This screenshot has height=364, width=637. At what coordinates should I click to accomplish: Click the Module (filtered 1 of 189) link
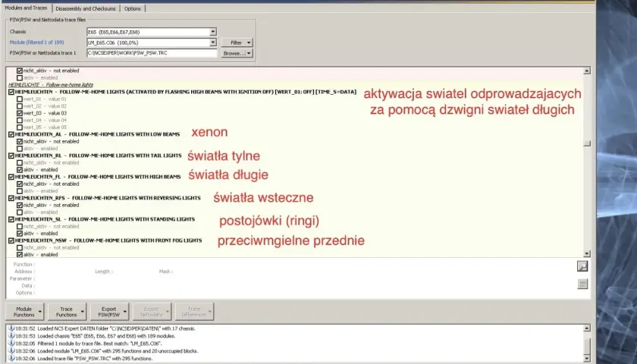point(36,42)
